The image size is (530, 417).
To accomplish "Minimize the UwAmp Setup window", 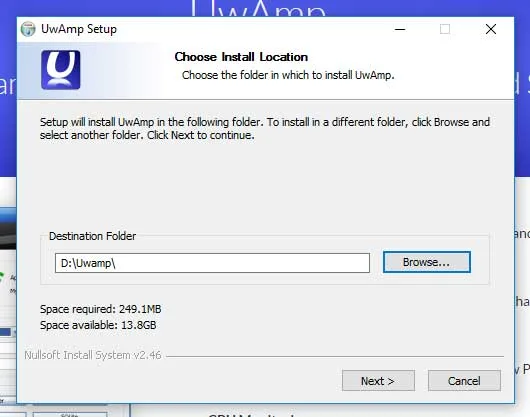I will (x=400, y=29).
